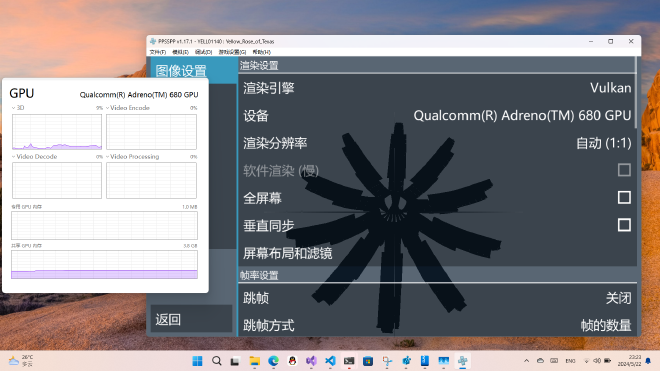Screen dimensions: 660x371
Task: Select the 图像设置 tab
Action: pos(194,70)
